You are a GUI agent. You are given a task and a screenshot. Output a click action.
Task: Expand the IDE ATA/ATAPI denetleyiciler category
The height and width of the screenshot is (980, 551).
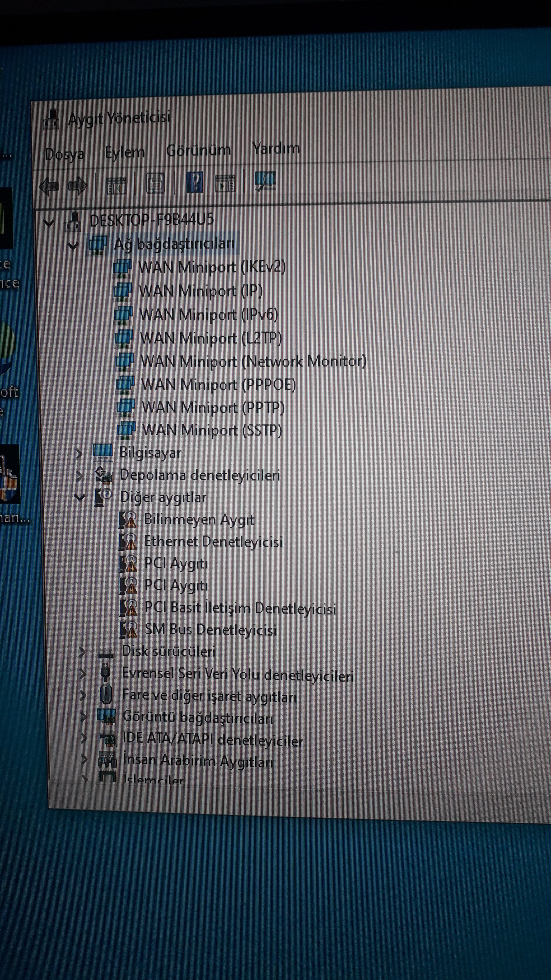tap(84, 739)
